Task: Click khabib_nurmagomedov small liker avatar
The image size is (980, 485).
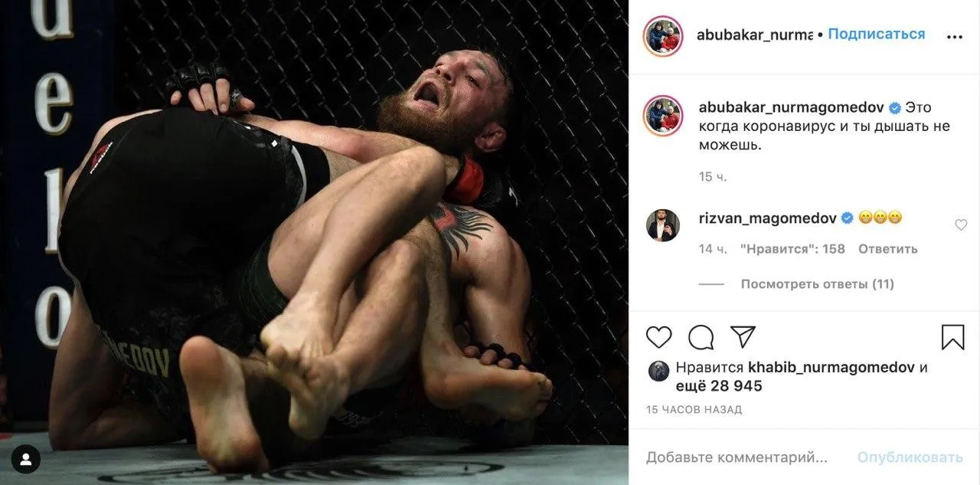Action: click(658, 371)
